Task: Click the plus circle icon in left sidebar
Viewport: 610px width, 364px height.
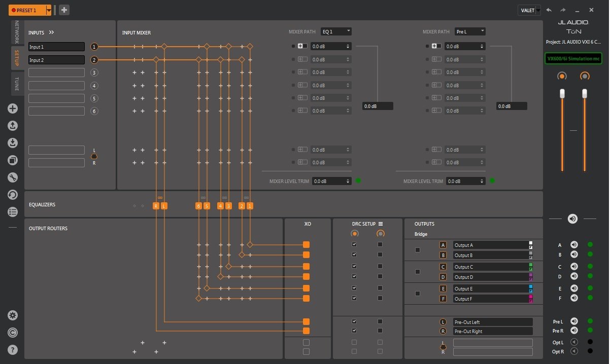Action: coord(13,108)
